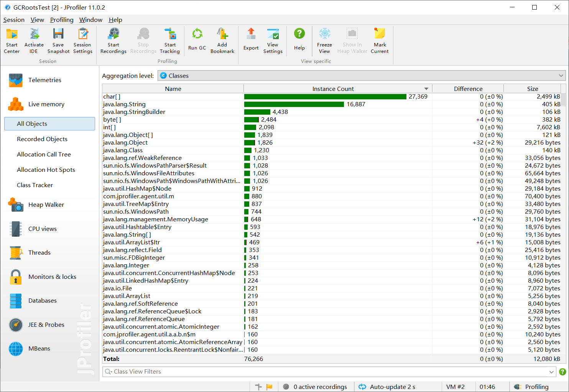Open the View menu
The width and height of the screenshot is (569, 392).
pyautogui.click(x=37, y=20)
